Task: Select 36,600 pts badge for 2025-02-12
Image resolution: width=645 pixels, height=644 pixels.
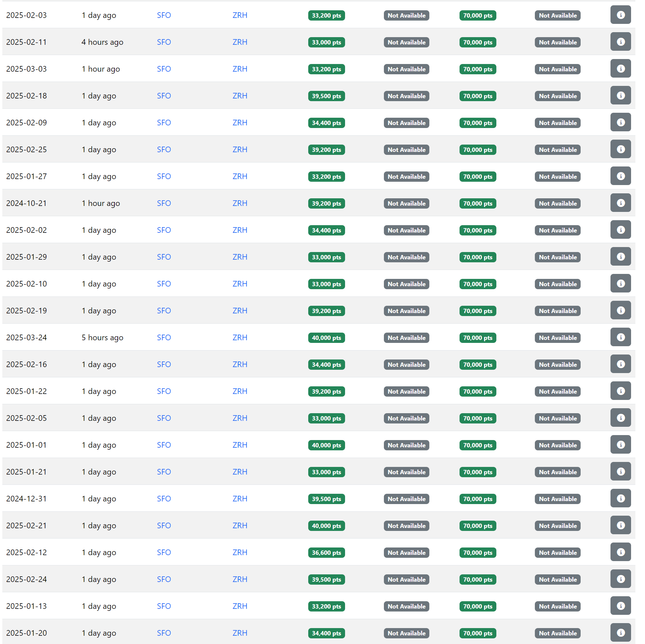Action: (x=326, y=552)
